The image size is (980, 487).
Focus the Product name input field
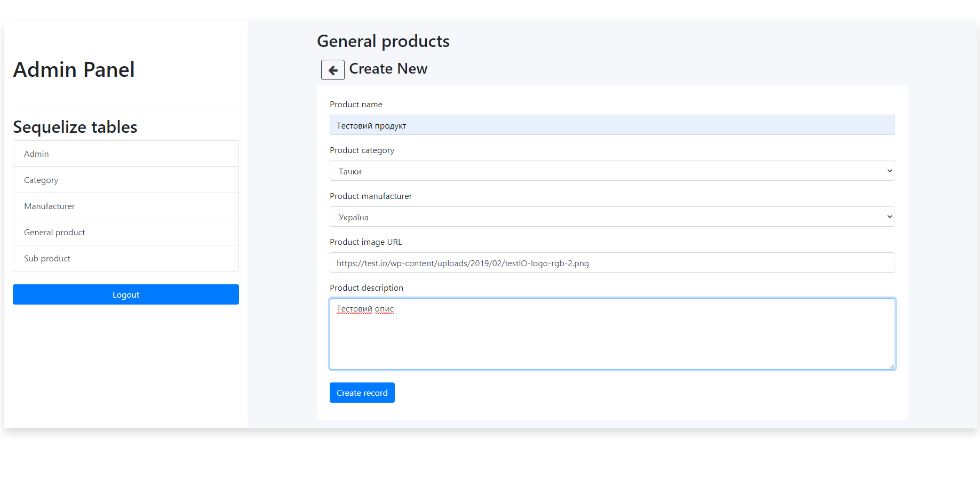(611, 124)
